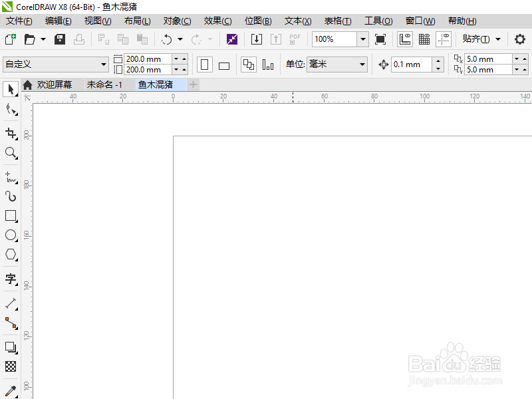This screenshot has height=399, width=532.
Task: Click the Full-screen preview icon
Action: [x=380, y=39]
